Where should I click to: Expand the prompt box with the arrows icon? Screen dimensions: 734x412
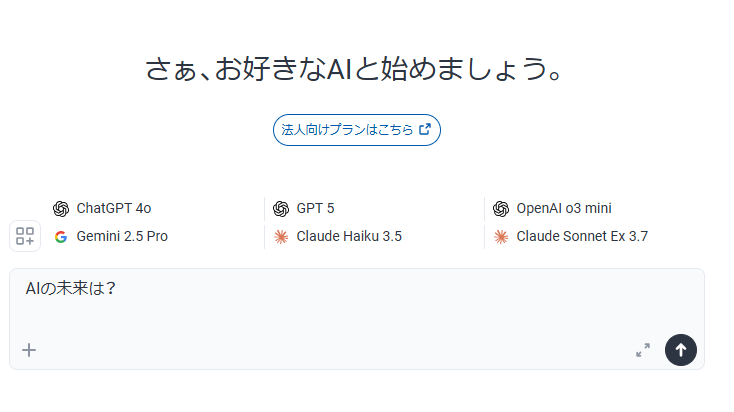[643, 350]
